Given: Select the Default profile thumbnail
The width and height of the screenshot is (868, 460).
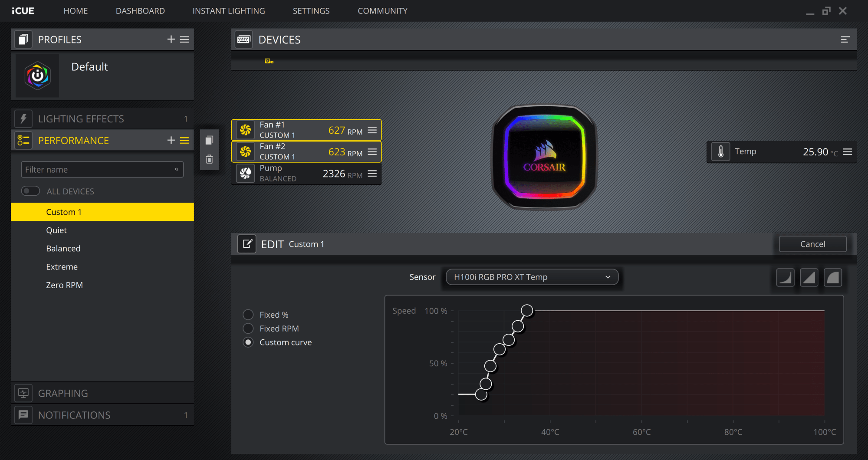Looking at the screenshot, I should [37, 76].
